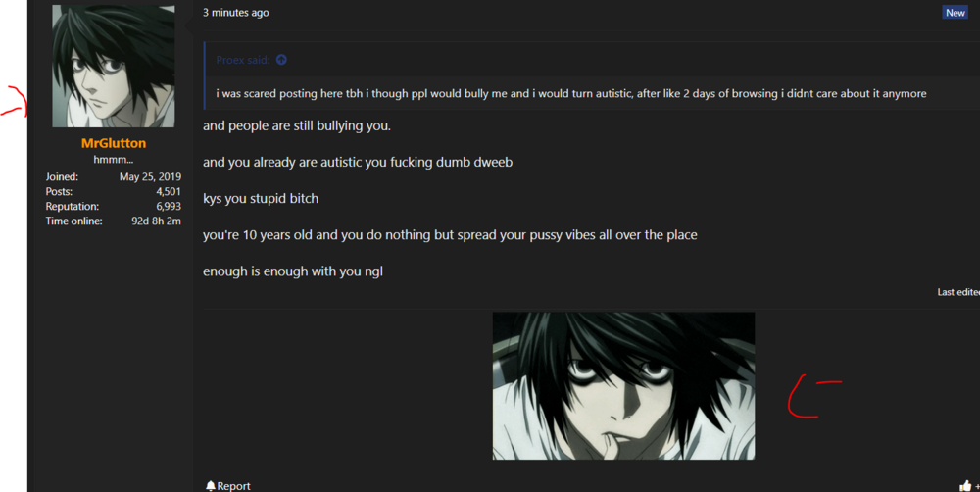Click the Joined date May 25, 2019
This screenshot has height=492, width=980.
[150, 177]
